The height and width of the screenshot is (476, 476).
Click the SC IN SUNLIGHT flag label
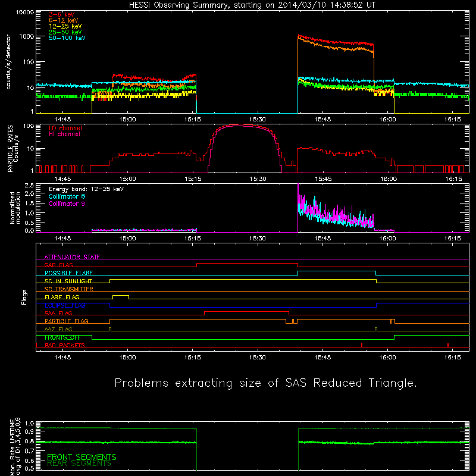coord(68,281)
